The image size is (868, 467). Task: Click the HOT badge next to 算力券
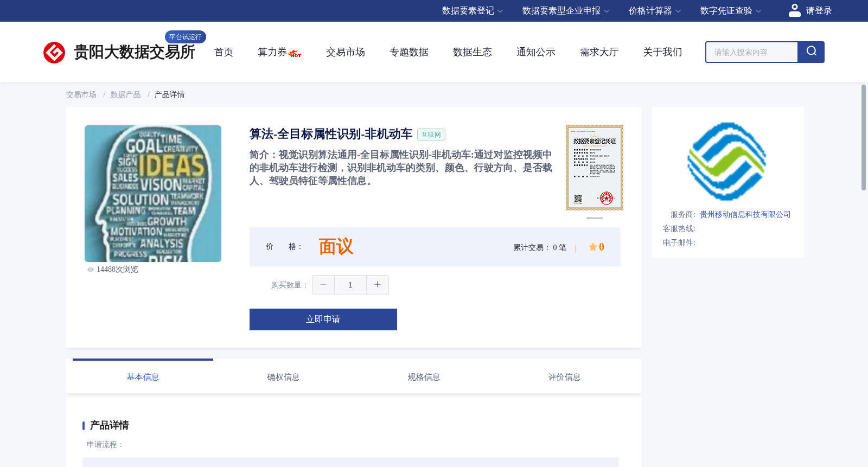point(295,54)
